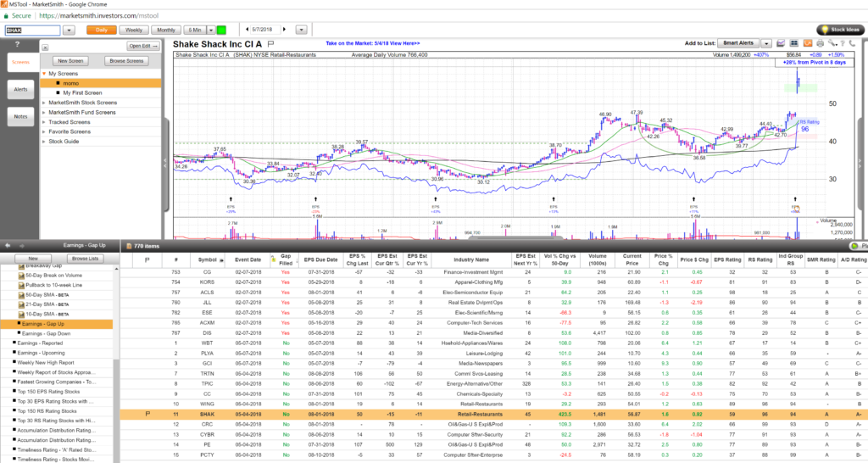Toggle flag on the SHAK row
This screenshot has width=868, height=463.
(x=147, y=414)
